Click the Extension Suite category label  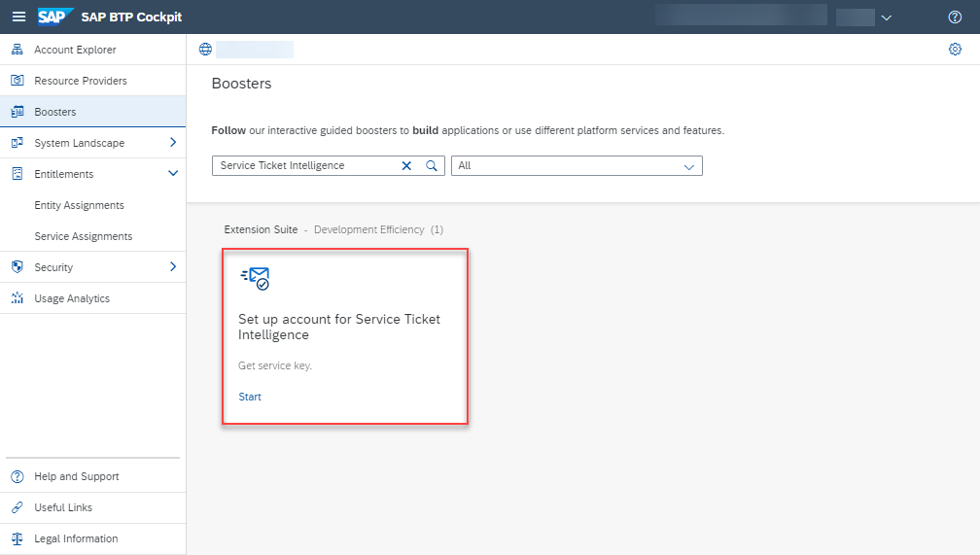(261, 230)
